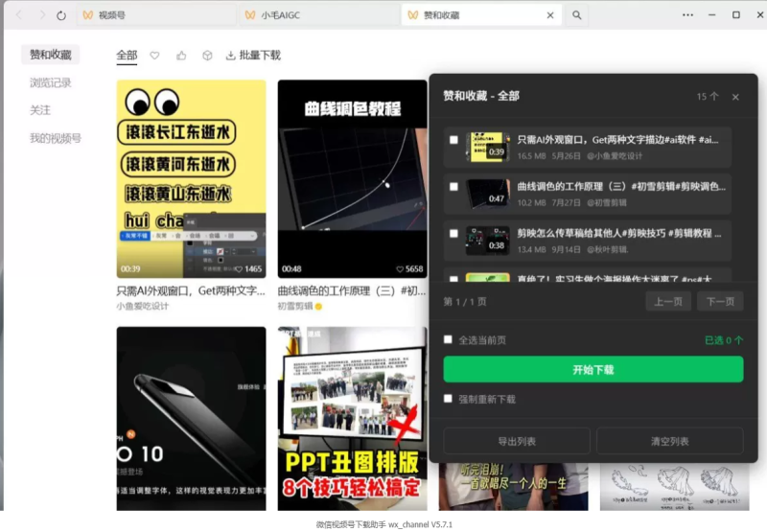Go forward with the forward arrow
Viewport: 767px width, 532px height.
point(42,15)
